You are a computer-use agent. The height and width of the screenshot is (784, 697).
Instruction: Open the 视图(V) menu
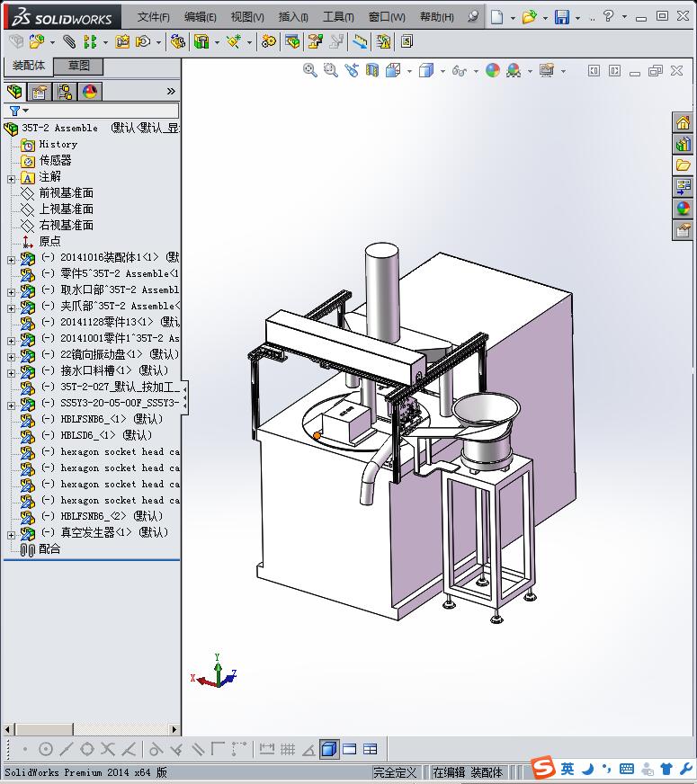247,17
